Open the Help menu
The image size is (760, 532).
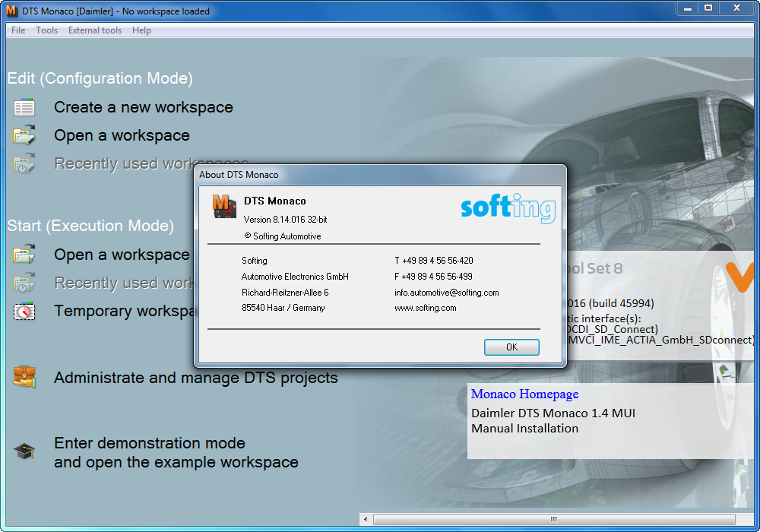pos(141,30)
